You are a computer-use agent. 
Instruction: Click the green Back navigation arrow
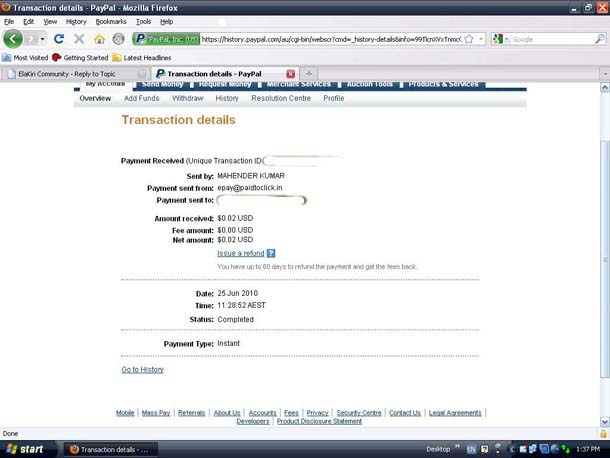pos(13,39)
